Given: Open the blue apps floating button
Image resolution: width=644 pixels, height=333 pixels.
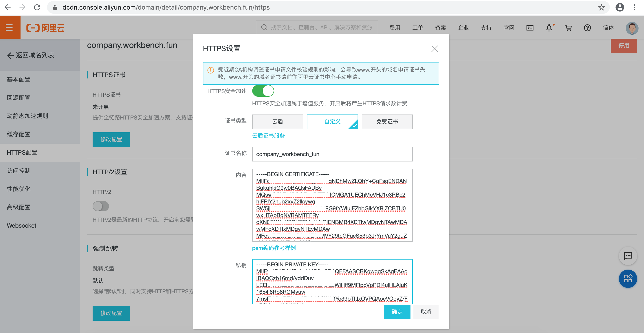Looking at the screenshot, I should [628, 278].
